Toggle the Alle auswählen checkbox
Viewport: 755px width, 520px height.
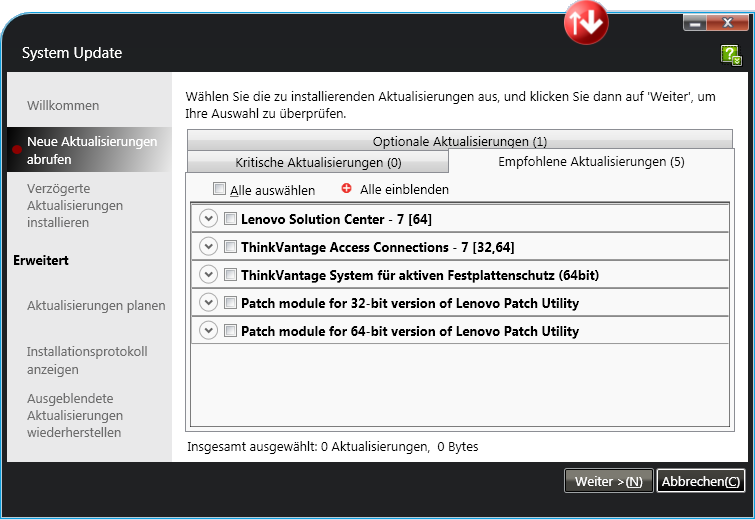(219, 189)
